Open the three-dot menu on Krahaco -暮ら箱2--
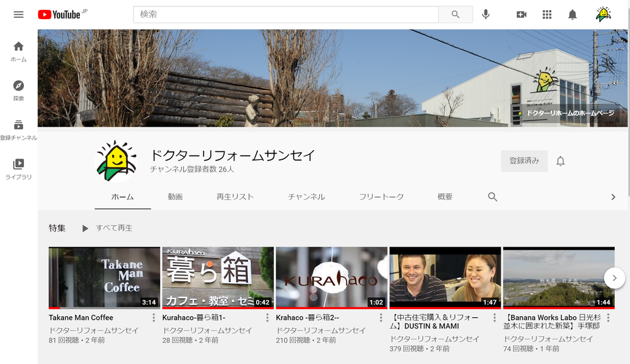The height and width of the screenshot is (364, 630). coord(380,318)
